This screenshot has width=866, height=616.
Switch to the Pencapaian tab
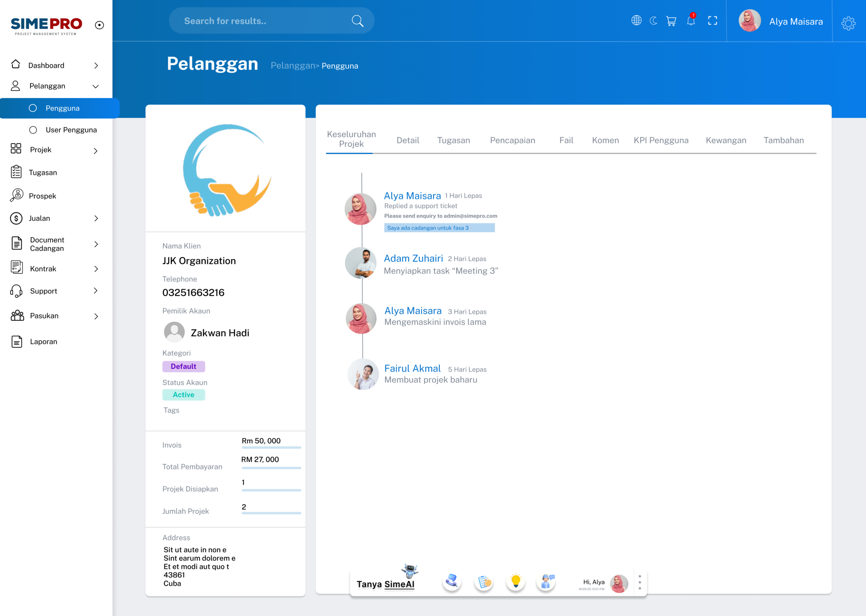click(x=512, y=140)
